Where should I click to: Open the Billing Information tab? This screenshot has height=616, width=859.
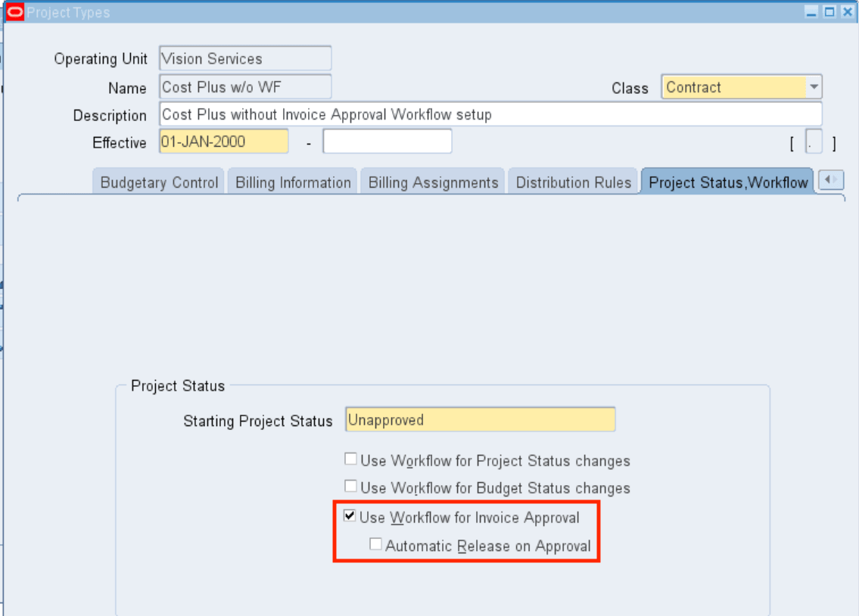(x=293, y=182)
